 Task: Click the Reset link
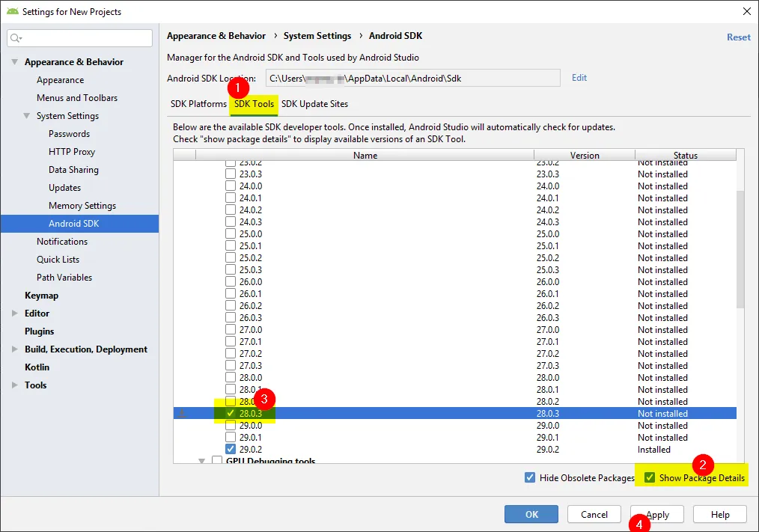tap(739, 37)
